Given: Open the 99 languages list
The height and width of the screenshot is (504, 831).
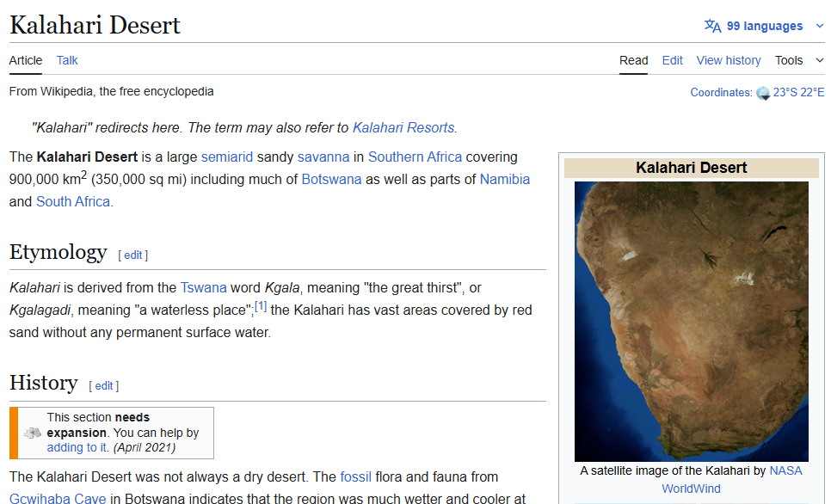Looking at the screenshot, I should tap(764, 26).
